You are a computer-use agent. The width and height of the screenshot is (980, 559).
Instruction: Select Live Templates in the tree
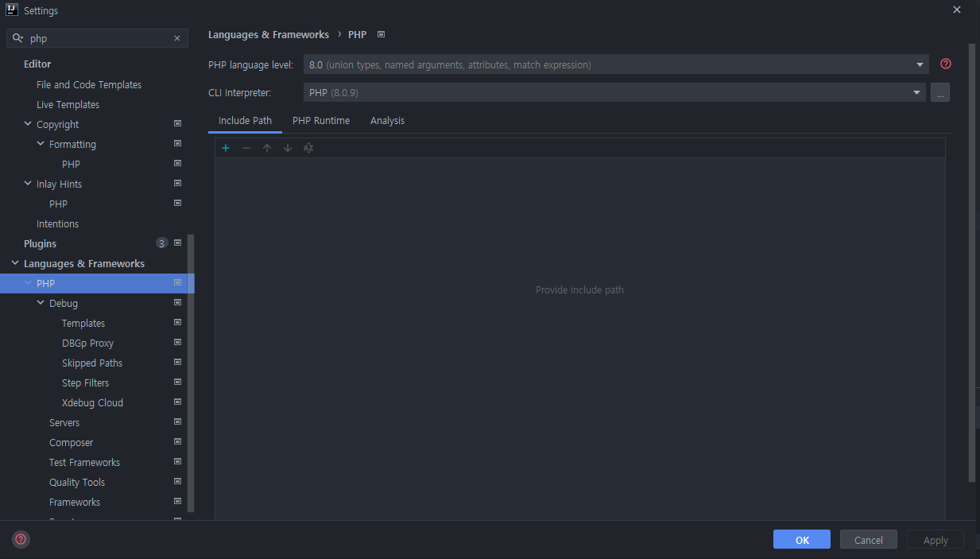pos(68,104)
